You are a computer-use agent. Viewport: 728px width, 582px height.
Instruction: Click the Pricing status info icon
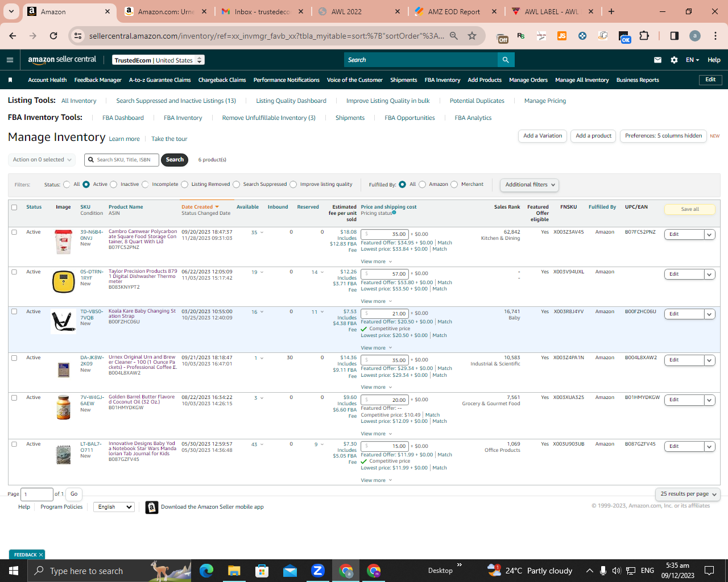tap(394, 213)
